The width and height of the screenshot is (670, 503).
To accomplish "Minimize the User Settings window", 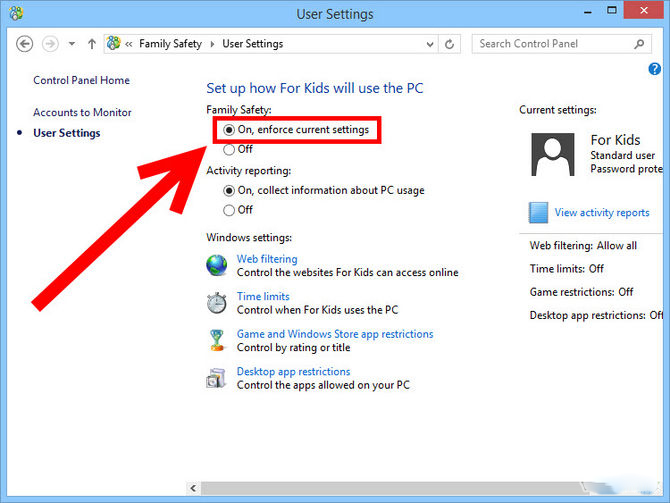I will click(588, 12).
